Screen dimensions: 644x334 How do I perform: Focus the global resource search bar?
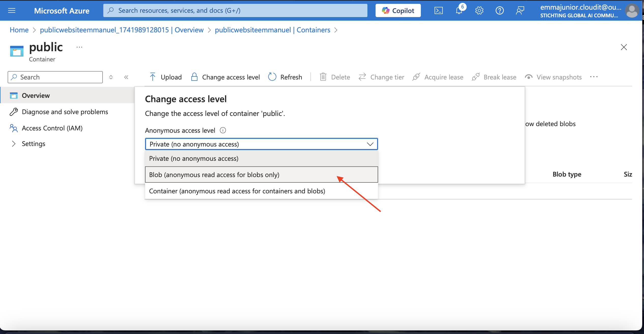235,10
